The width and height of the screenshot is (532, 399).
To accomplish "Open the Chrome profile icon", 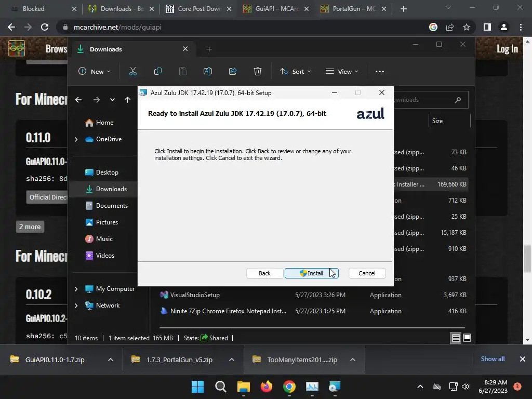I will click(504, 27).
